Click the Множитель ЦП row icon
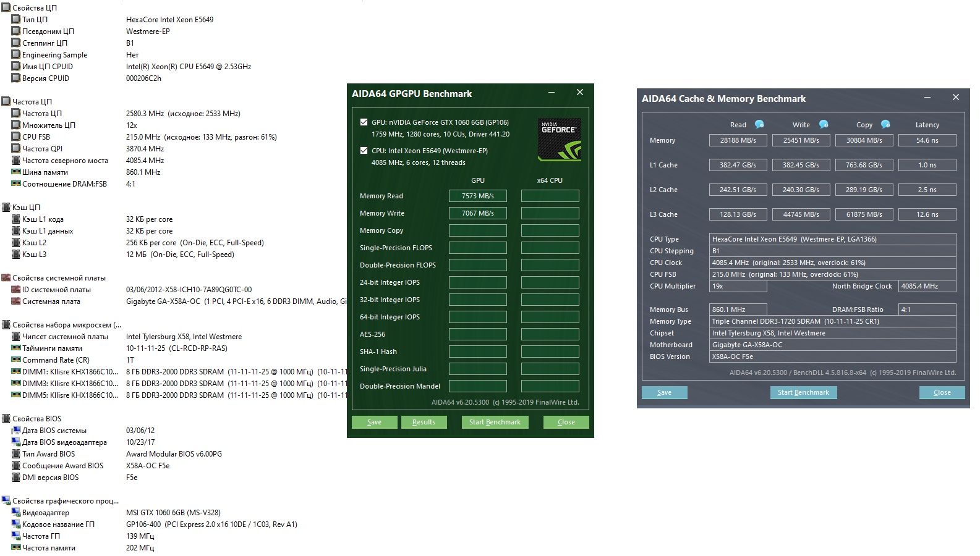980x556 pixels. 16,125
